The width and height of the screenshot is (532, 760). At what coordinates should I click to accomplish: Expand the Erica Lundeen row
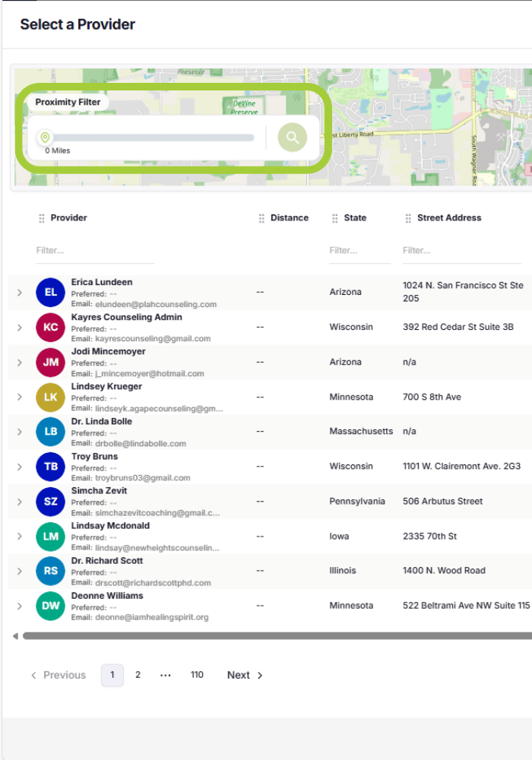(20, 293)
